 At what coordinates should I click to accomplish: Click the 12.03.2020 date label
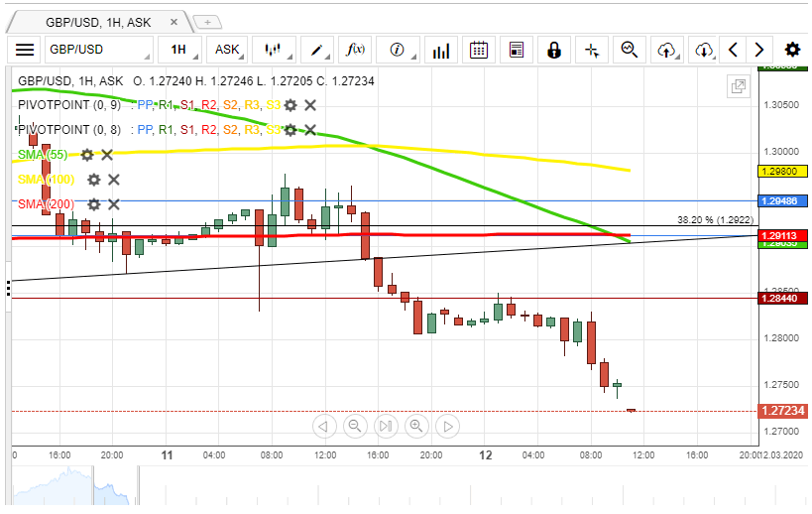coord(780,454)
